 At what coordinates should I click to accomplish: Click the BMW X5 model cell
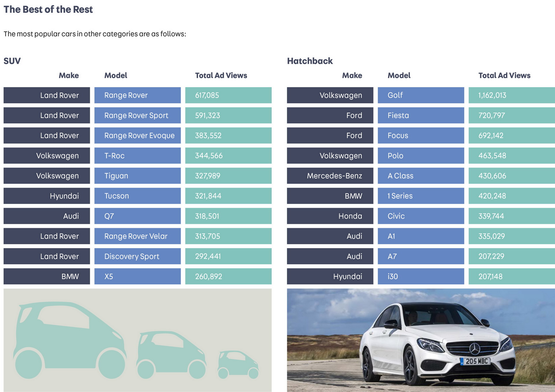137,276
